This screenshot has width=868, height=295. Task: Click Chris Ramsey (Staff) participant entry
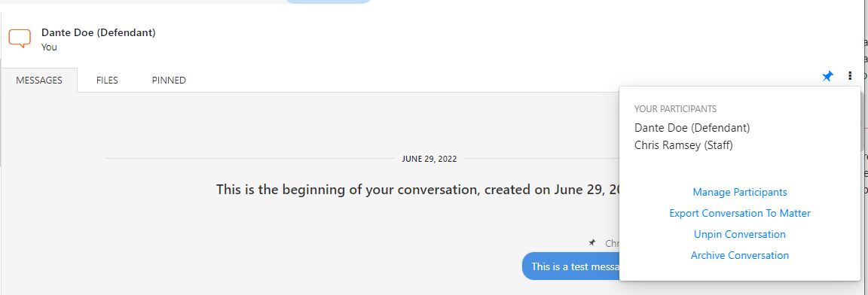click(683, 145)
